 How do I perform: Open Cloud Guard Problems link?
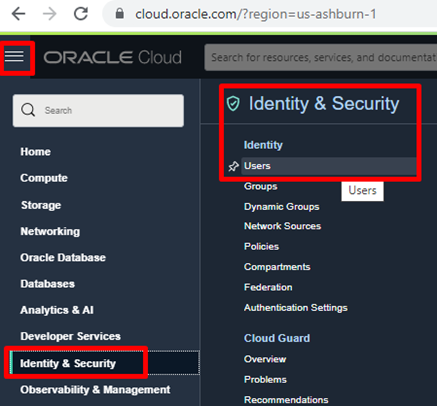[265, 380]
